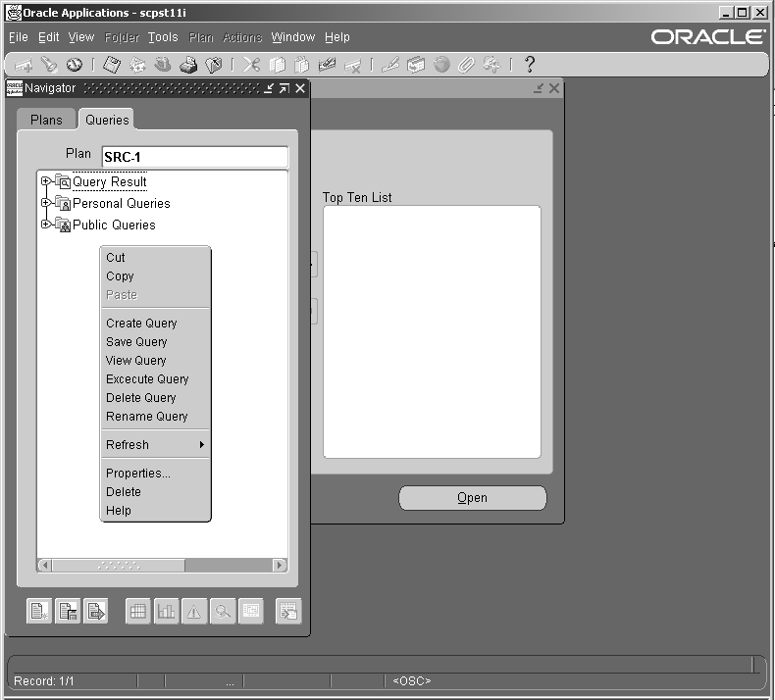This screenshot has width=775, height=700.
Task: Click the tree horizontal scrollbar right arrow
Action: click(280, 565)
